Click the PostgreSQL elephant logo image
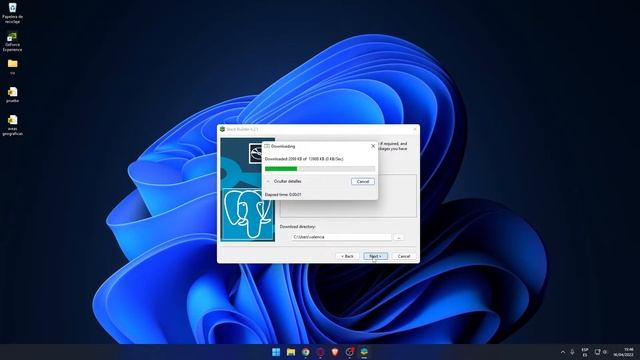Image resolution: width=640 pixels, height=360 pixels. point(248,214)
